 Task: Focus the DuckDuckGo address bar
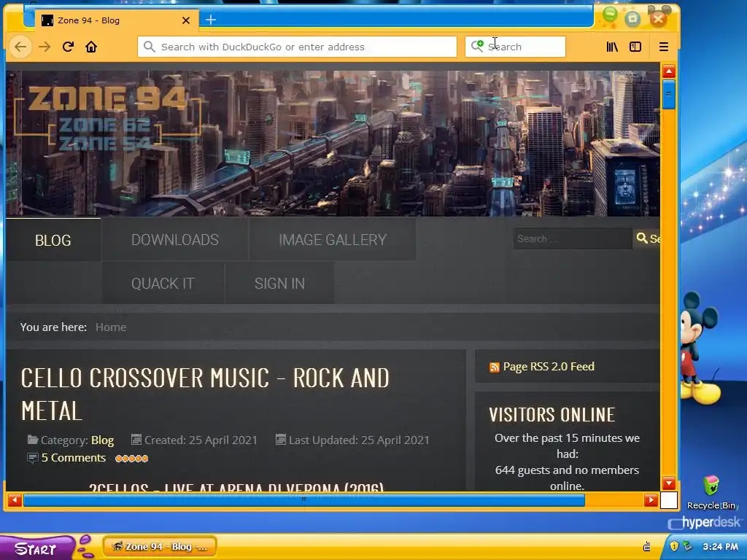pyautogui.click(x=297, y=47)
